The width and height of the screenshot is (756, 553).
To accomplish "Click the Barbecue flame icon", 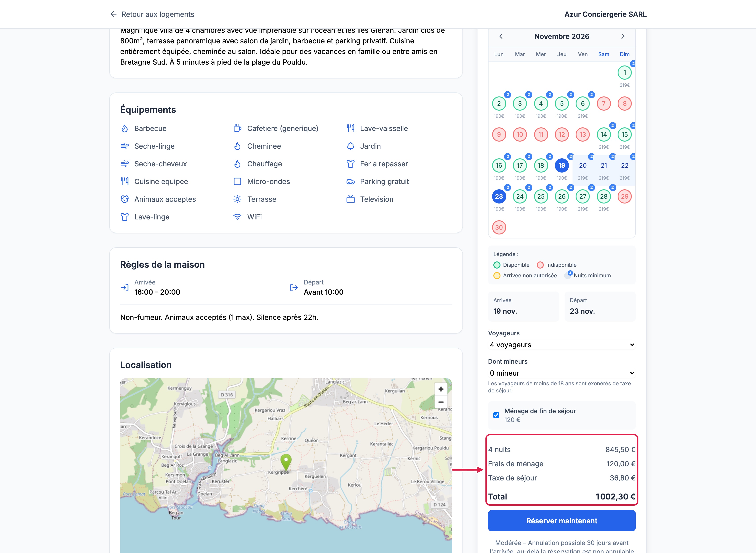I will click(x=125, y=129).
